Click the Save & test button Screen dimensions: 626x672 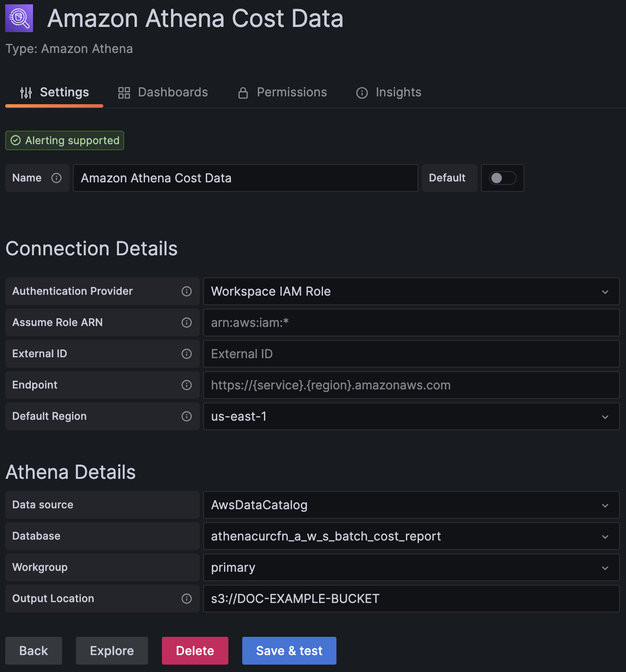[x=289, y=651]
